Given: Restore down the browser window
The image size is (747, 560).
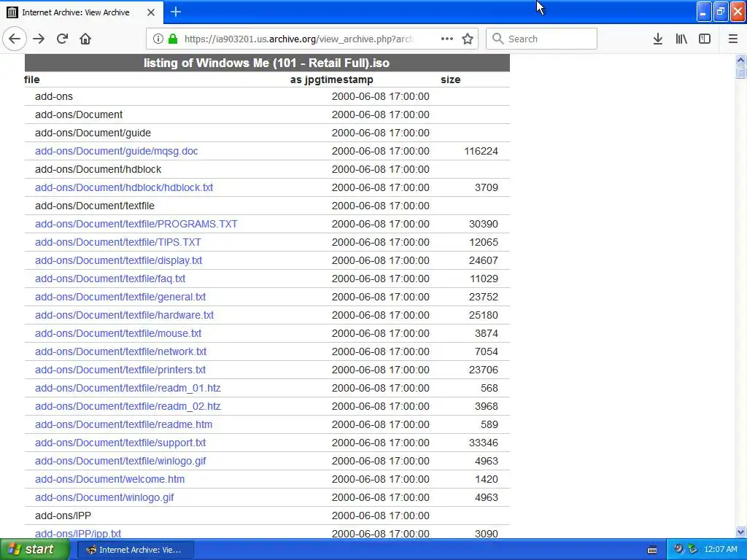Looking at the screenshot, I should point(721,12).
